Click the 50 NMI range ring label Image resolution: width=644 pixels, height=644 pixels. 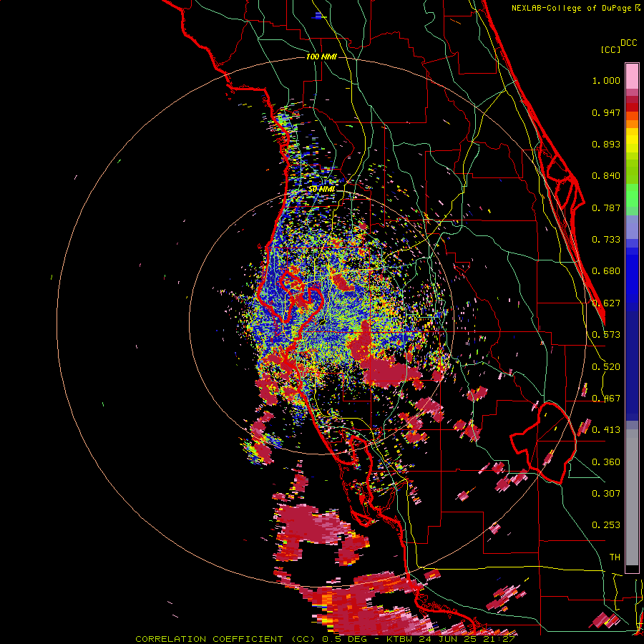click(321, 189)
